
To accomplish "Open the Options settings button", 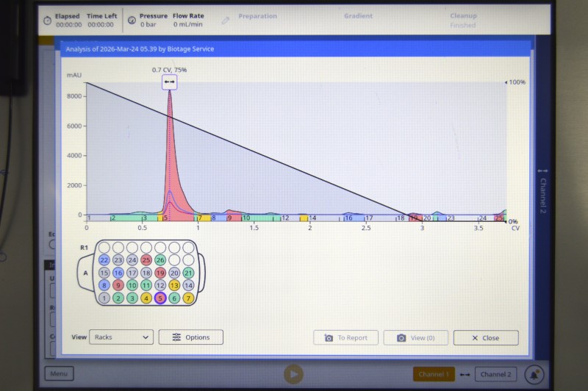I will 191,337.
